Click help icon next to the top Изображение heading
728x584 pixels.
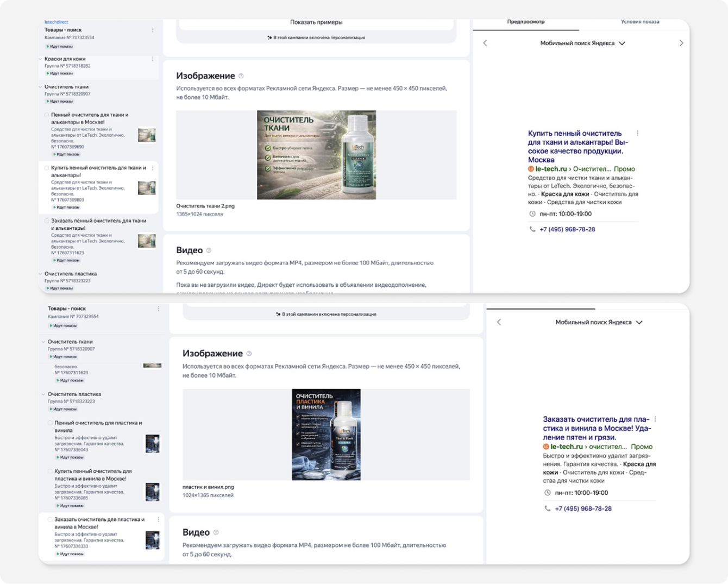point(241,76)
